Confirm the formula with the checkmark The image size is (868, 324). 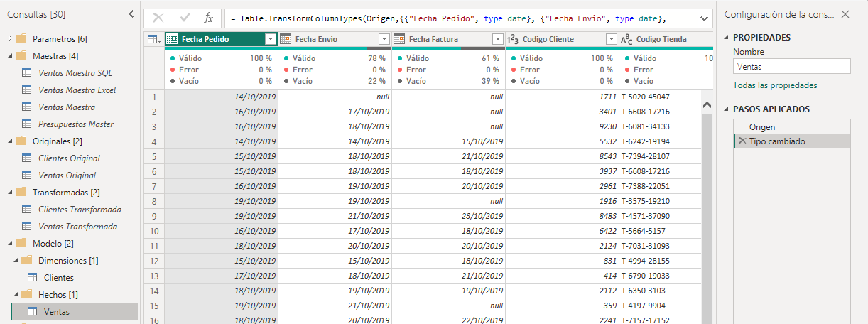[x=185, y=18]
